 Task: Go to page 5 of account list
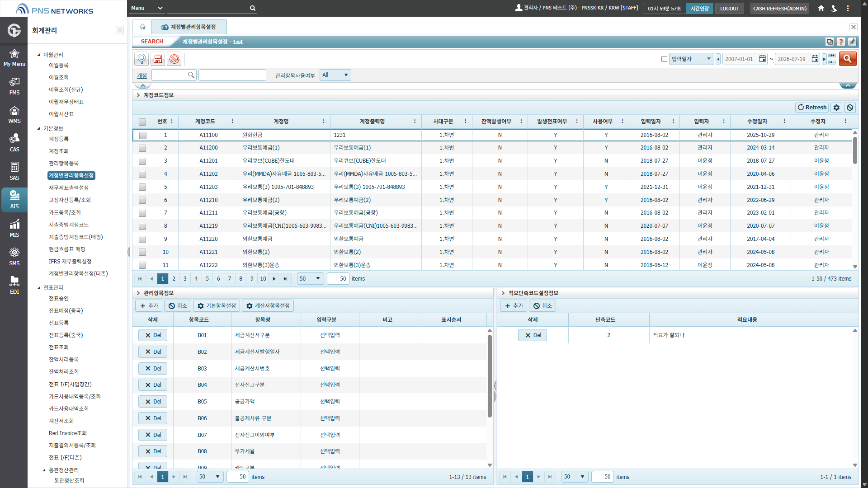(x=207, y=279)
